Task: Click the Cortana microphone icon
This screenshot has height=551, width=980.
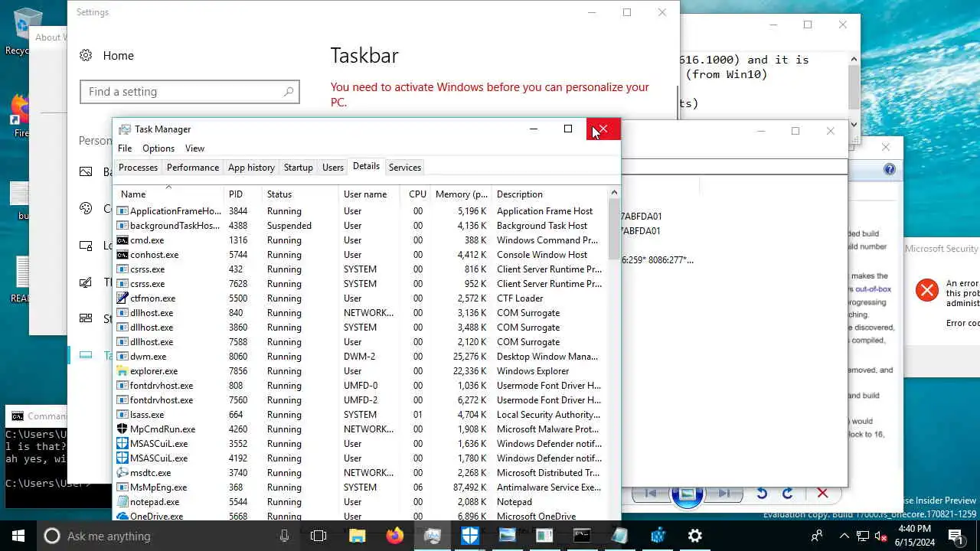Action: pos(284,536)
